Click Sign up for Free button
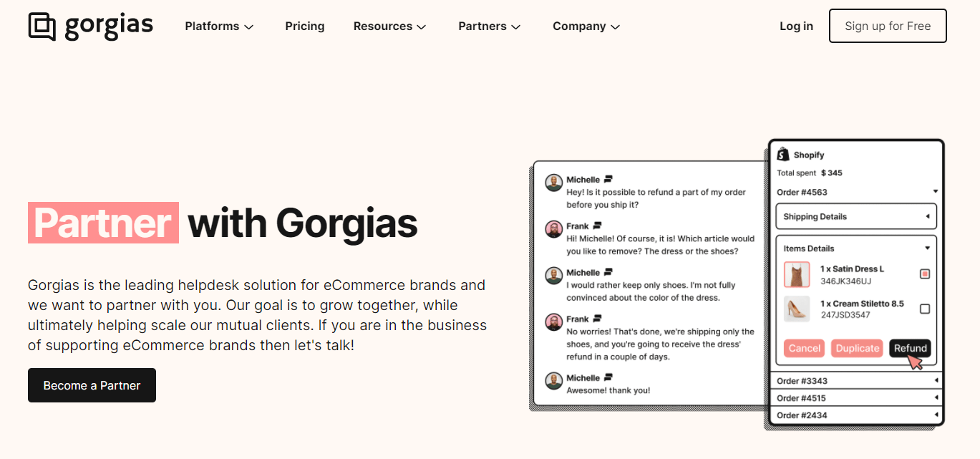 888,26
